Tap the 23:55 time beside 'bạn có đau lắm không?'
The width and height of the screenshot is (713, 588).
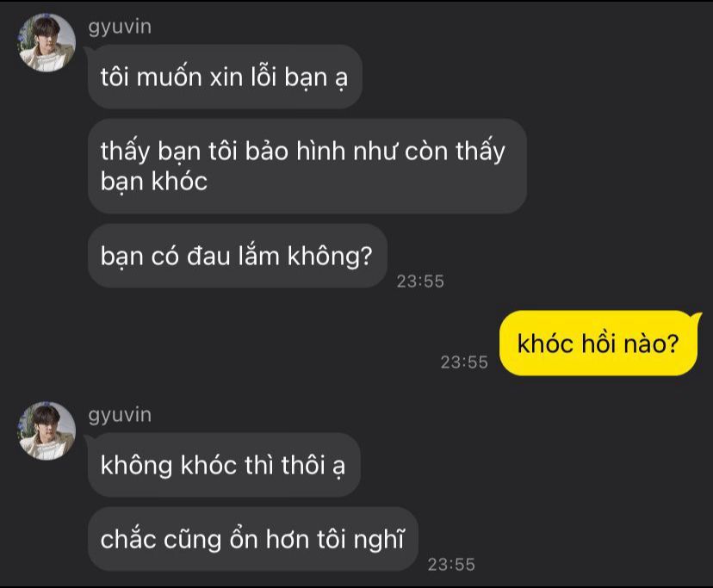420,281
